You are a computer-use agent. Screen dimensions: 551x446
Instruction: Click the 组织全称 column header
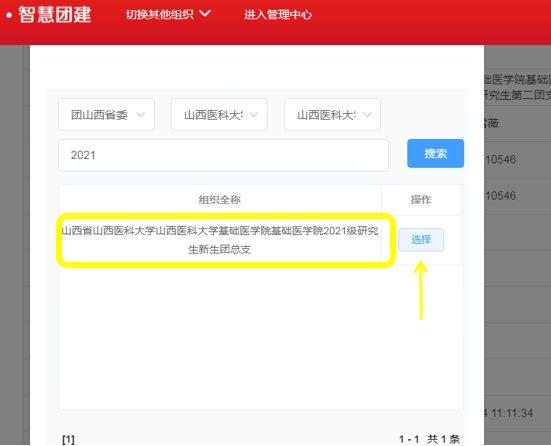tap(220, 200)
